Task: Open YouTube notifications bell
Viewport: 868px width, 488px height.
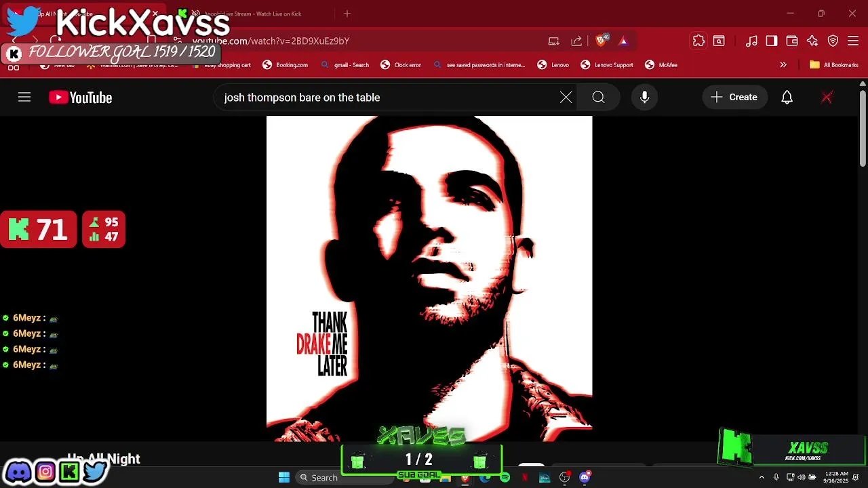Action: point(787,98)
